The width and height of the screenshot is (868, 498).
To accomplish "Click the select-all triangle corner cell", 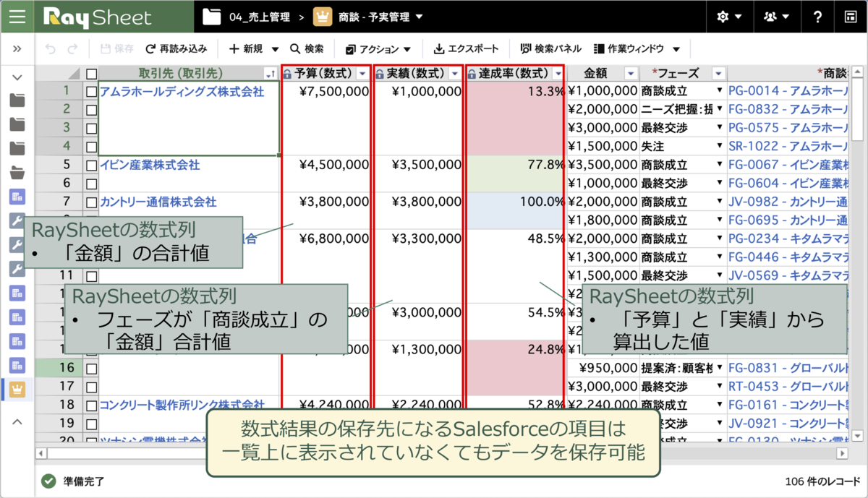I will 74,74.
